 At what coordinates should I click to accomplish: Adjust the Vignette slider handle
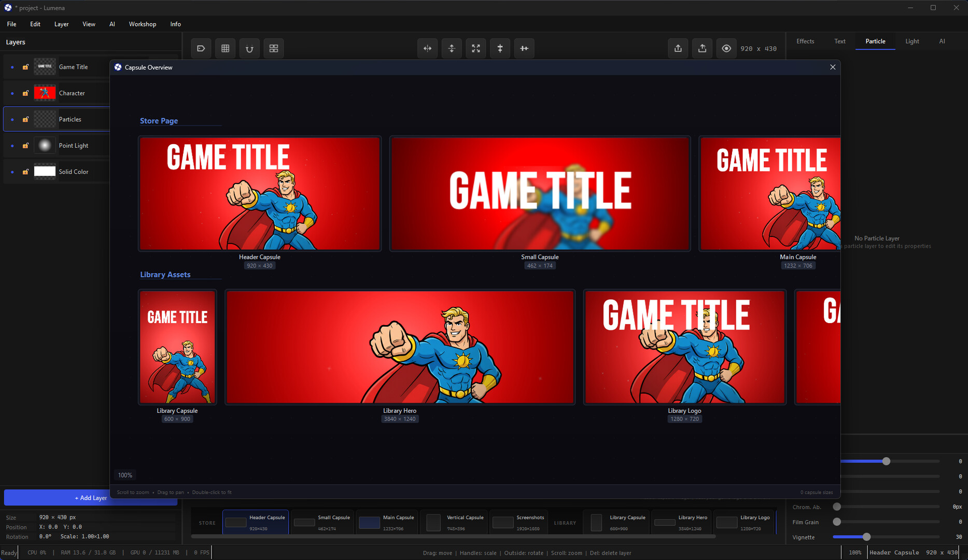point(866,537)
